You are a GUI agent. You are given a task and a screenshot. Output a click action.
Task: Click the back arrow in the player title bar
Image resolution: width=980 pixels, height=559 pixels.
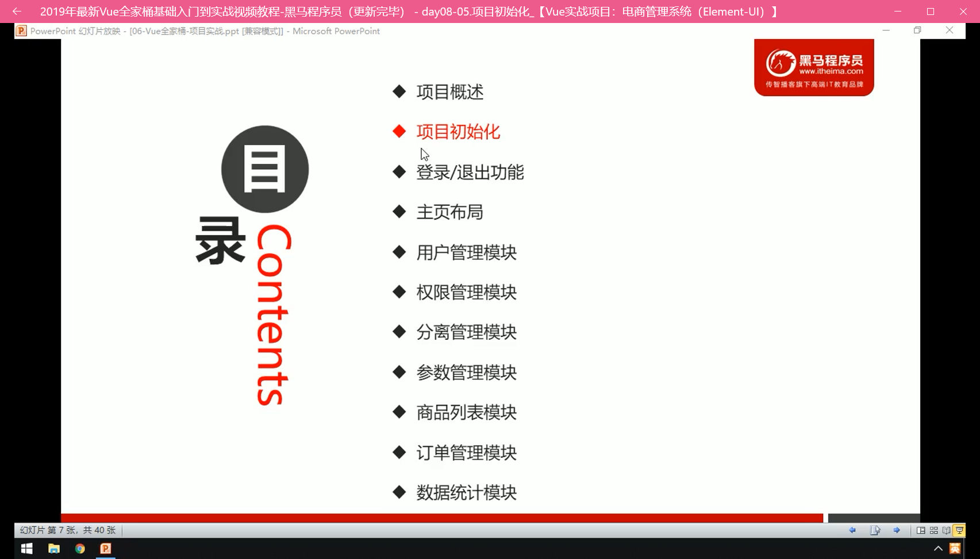(x=17, y=12)
